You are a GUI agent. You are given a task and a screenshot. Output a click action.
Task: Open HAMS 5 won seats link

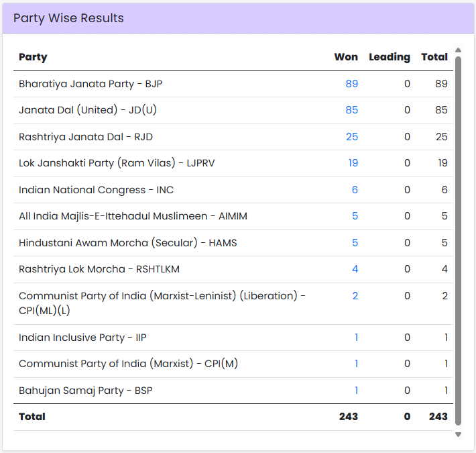point(355,243)
